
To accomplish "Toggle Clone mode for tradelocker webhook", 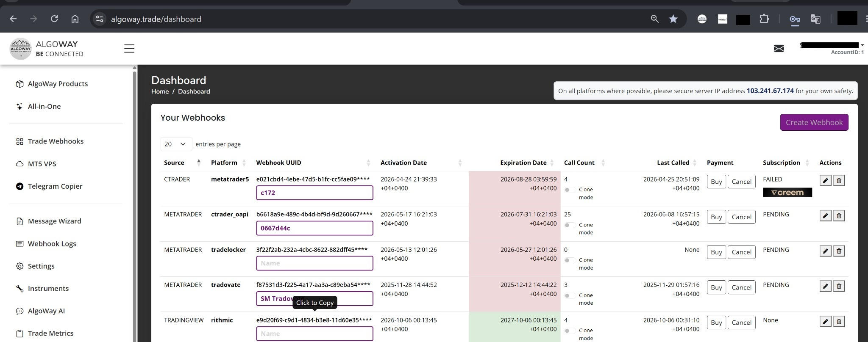I will [570, 260].
